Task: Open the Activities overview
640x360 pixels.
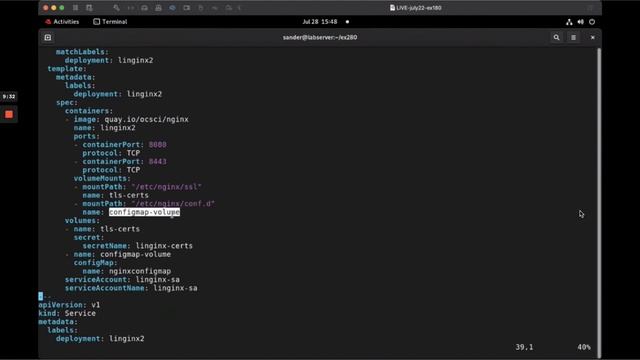Action: point(62,22)
